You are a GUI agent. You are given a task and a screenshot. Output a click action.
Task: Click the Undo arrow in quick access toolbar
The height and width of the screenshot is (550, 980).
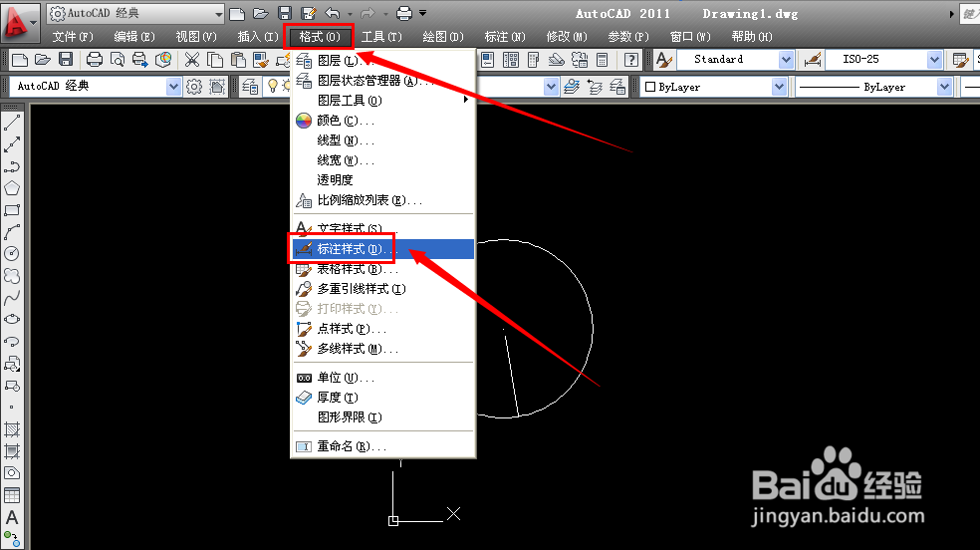tap(333, 13)
